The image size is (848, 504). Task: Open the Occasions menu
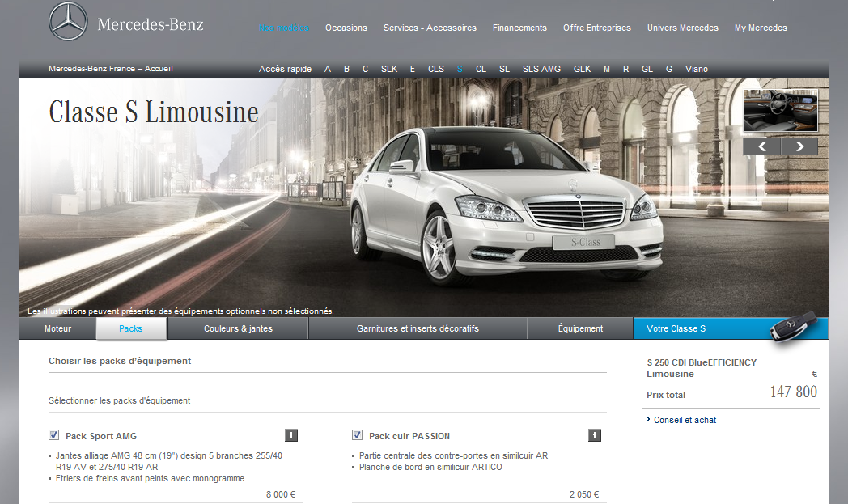tap(346, 28)
